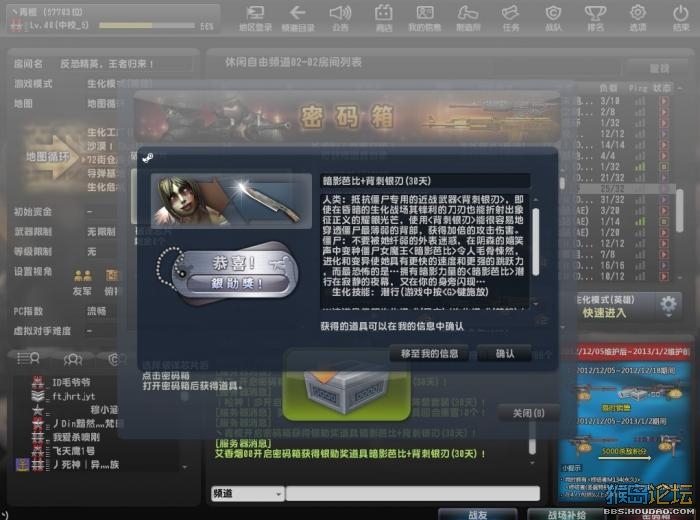Select the room row showing 2/8
This screenshot has width=700, height=520.
click(623, 112)
